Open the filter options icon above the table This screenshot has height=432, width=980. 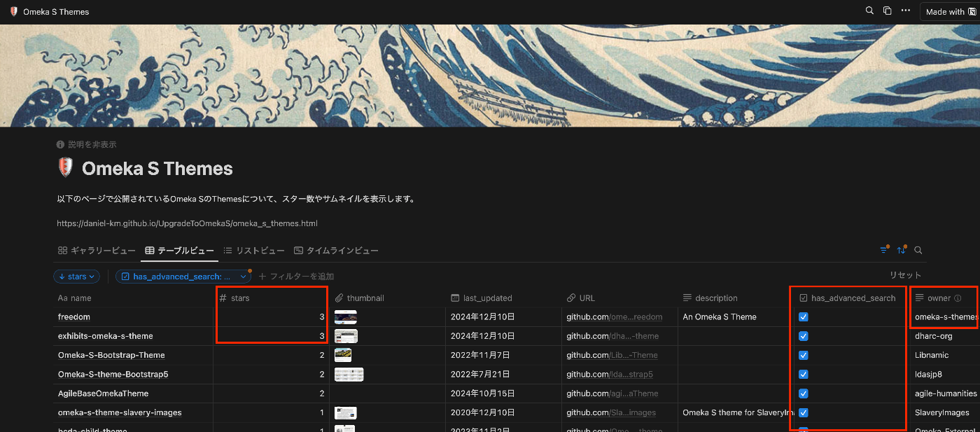pos(883,249)
